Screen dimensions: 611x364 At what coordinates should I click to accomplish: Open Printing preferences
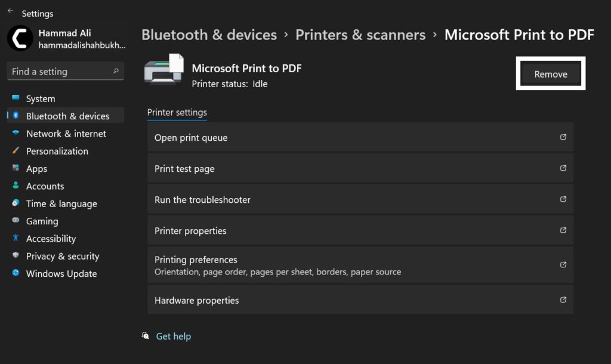pyautogui.click(x=360, y=264)
